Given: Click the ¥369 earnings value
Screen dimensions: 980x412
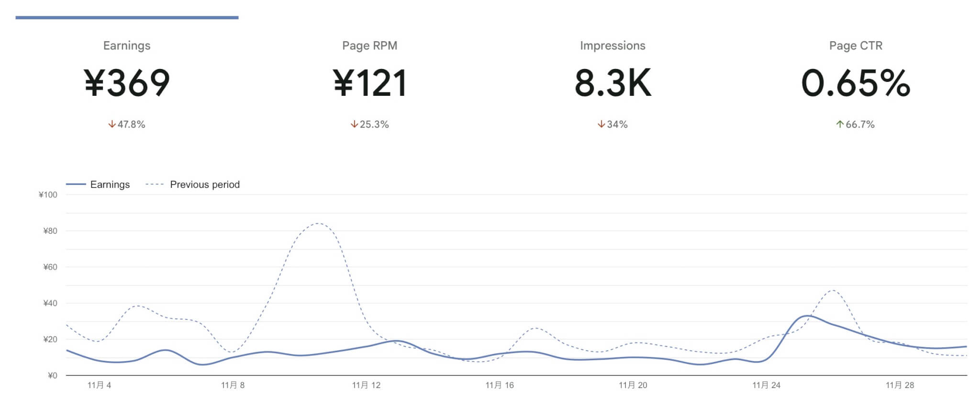Looking at the screenshot, I should point(127,83).
